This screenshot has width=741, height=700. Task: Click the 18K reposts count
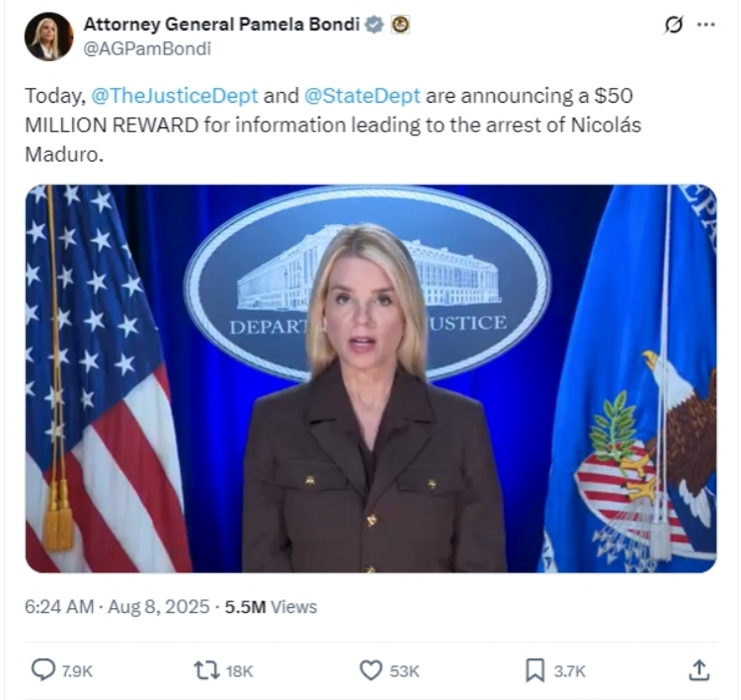[x=239, y=671]
